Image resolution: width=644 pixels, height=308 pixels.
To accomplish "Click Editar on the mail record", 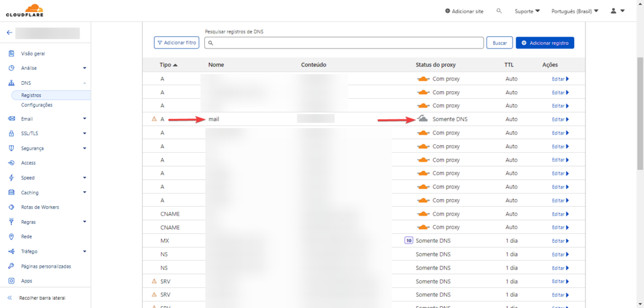I will 560,119.
